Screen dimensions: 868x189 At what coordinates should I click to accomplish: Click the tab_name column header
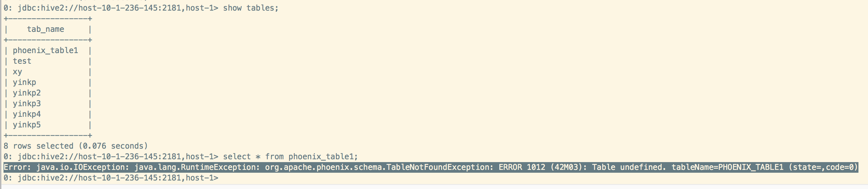[x=46, y=29]
